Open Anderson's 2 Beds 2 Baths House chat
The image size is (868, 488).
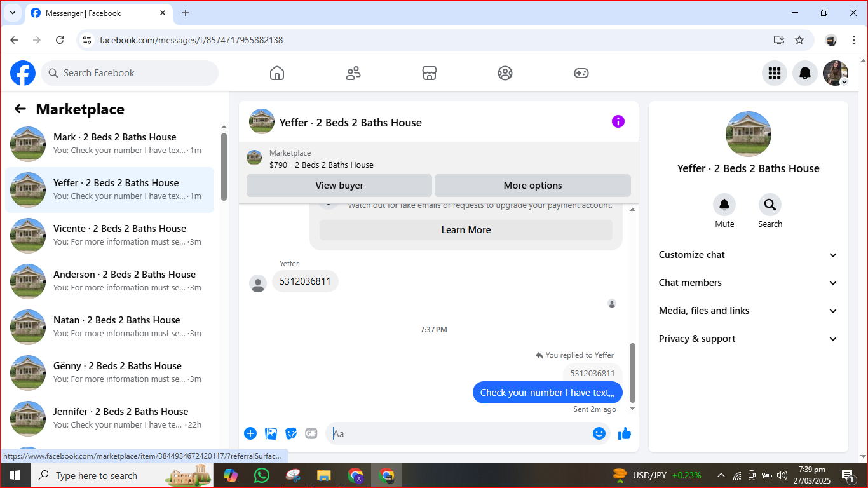(109, 281)
